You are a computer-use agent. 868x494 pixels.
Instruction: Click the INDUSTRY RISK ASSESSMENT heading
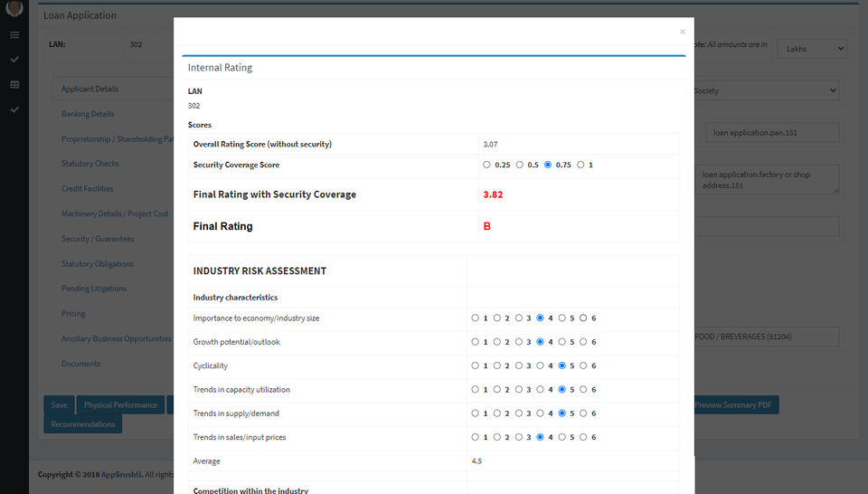259,271
